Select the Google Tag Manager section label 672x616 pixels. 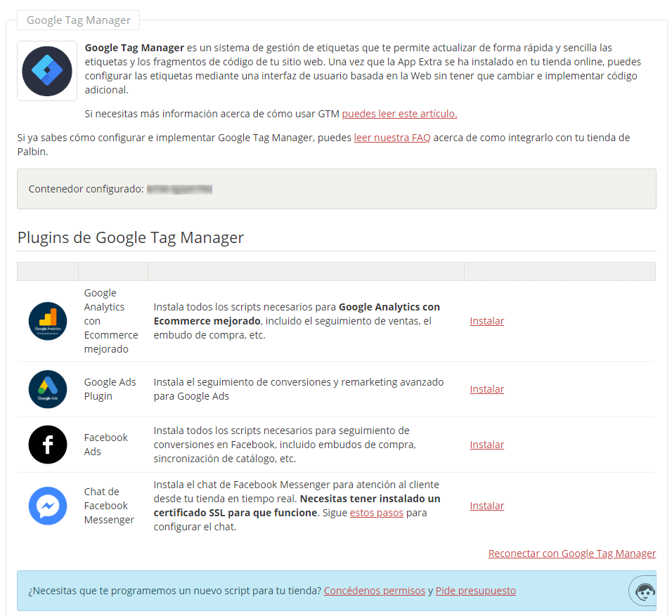click(x=77, y=20)
